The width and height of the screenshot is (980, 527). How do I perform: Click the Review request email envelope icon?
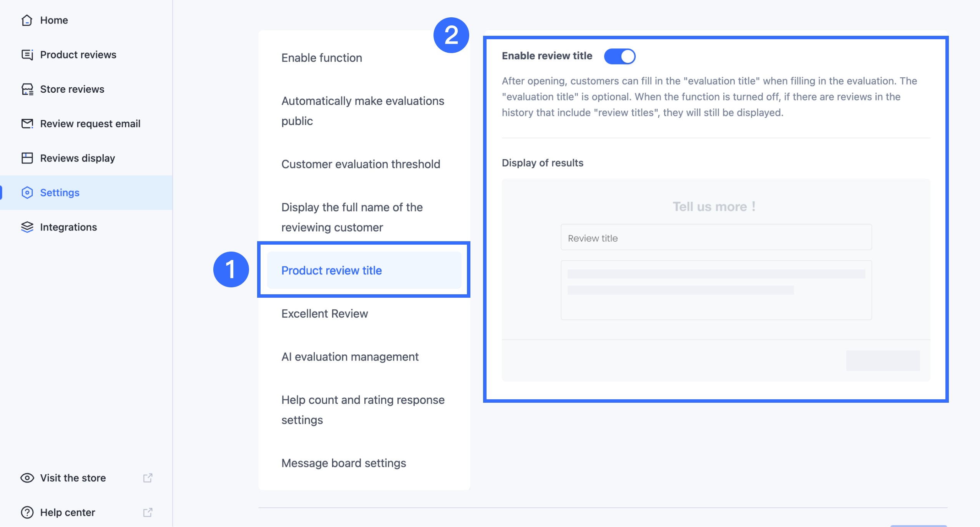(x=27, y=123)
